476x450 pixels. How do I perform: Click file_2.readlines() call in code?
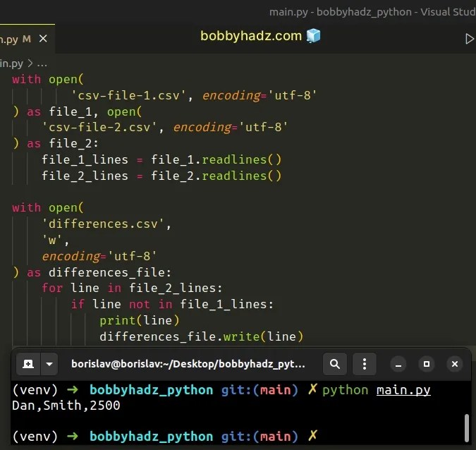point(216,176)
